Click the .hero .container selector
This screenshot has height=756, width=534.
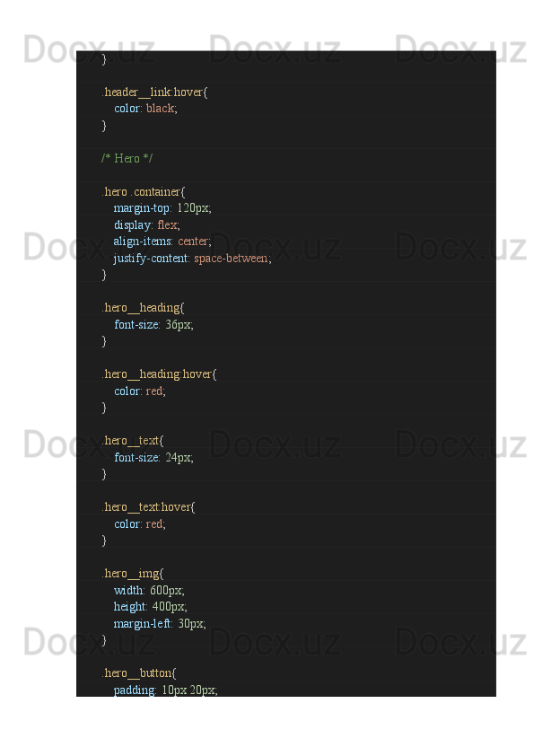click(x=144, y=192)
